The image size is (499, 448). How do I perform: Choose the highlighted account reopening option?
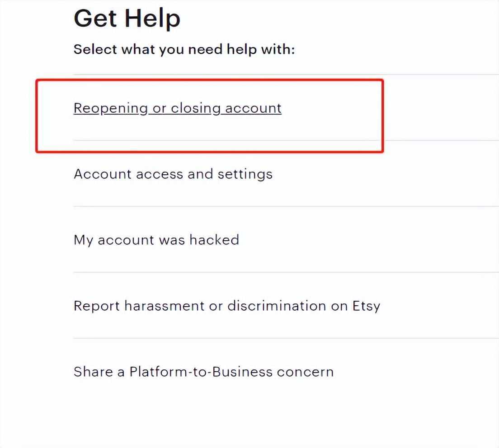pos(177,108)
